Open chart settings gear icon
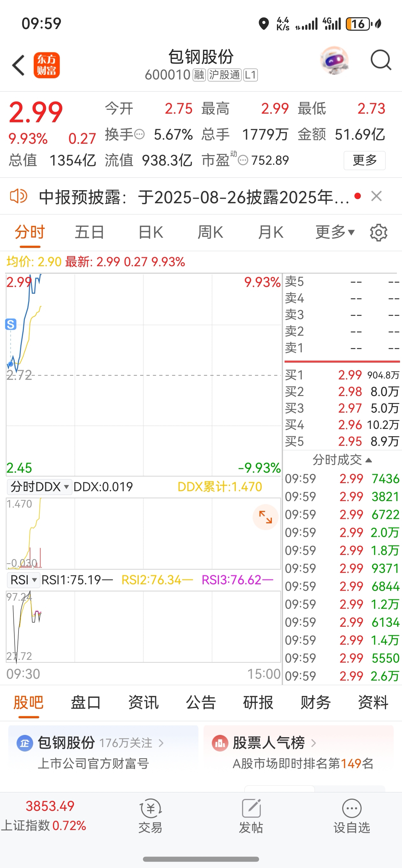 (x=378, y=233)
